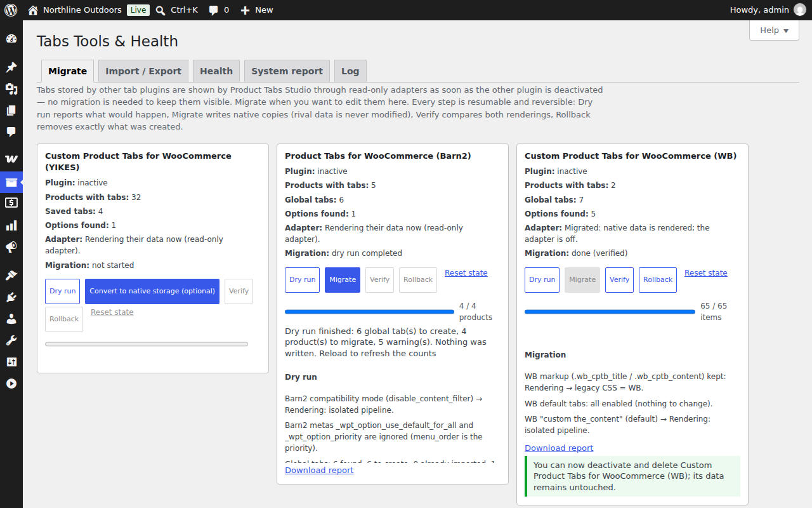The height and width of the screenshot is (508, 812).
Task: Click Rollback in the WB card
Action: [x=658, y=280]
